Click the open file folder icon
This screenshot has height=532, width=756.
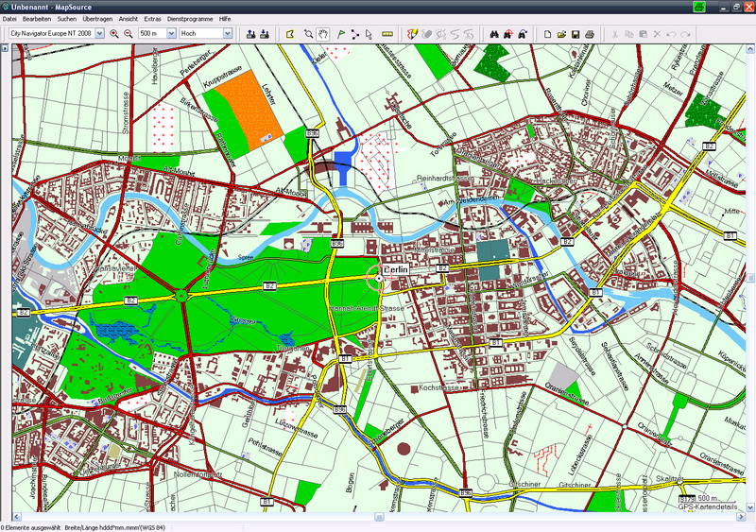click(x=561, y=33)
